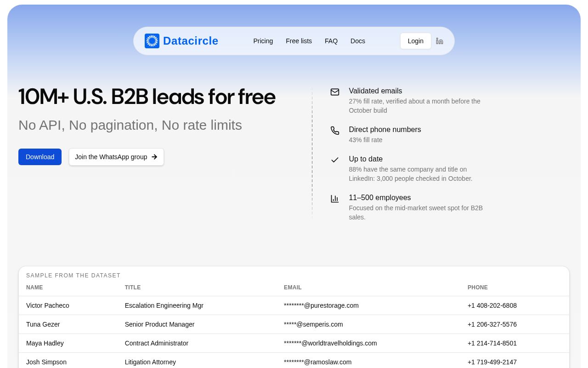Click 'No API, No pagination, No rate limits' subtitle
Viewport: 588px width, 368px height.
pos(130,125)
